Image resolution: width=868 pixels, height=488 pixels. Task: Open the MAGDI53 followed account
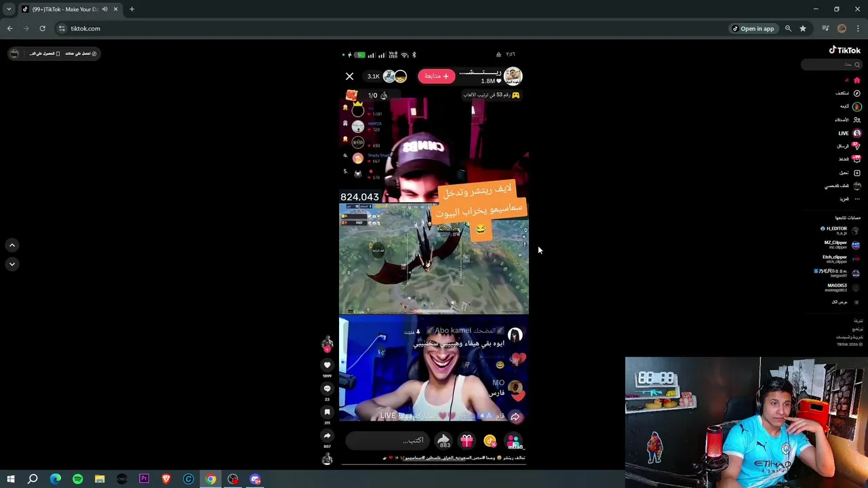click(842, 287)
